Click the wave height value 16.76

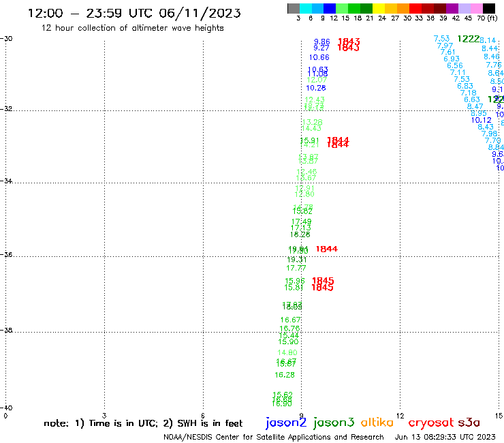click(290, 329)
